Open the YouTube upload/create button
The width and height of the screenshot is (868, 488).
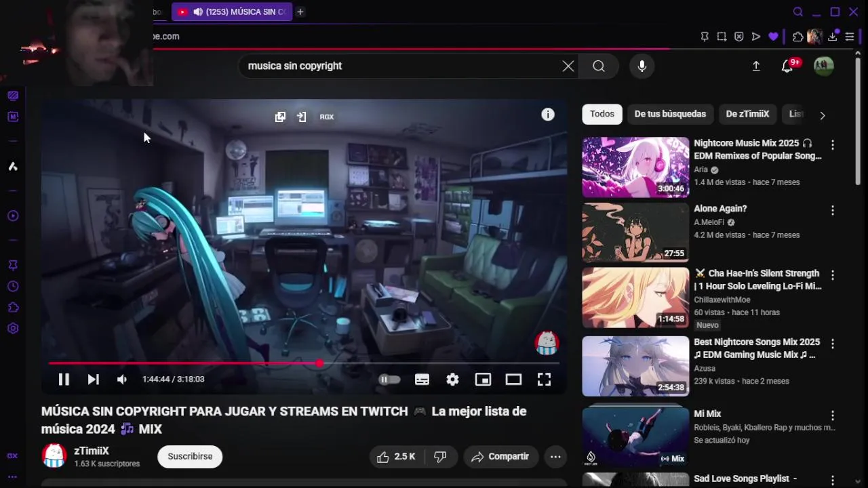(x=756, y=66)
